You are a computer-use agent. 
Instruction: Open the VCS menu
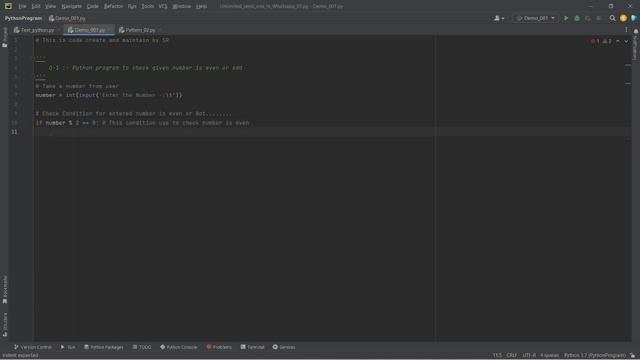(162, 6)
